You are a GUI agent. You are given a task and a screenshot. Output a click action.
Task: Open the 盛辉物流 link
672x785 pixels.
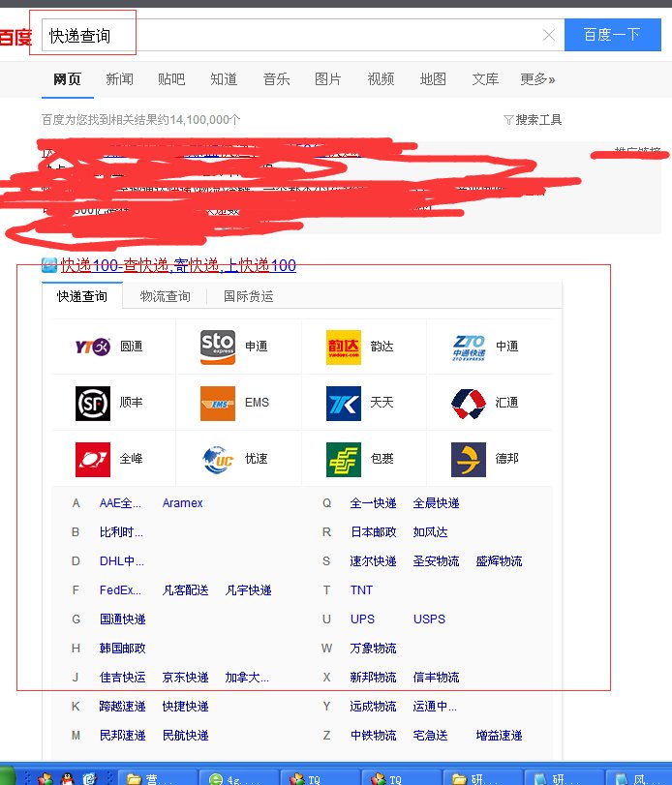coord(500,561)
